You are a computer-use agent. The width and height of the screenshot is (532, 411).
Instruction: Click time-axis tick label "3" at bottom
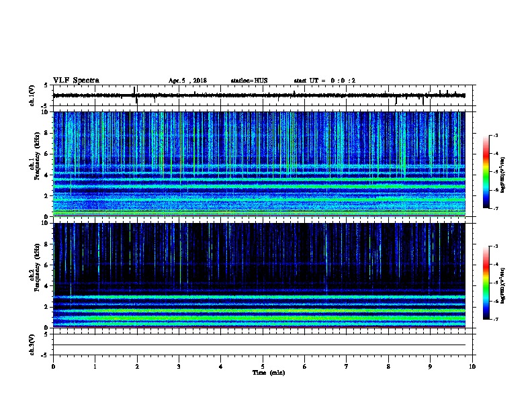[x=179, y=366]
